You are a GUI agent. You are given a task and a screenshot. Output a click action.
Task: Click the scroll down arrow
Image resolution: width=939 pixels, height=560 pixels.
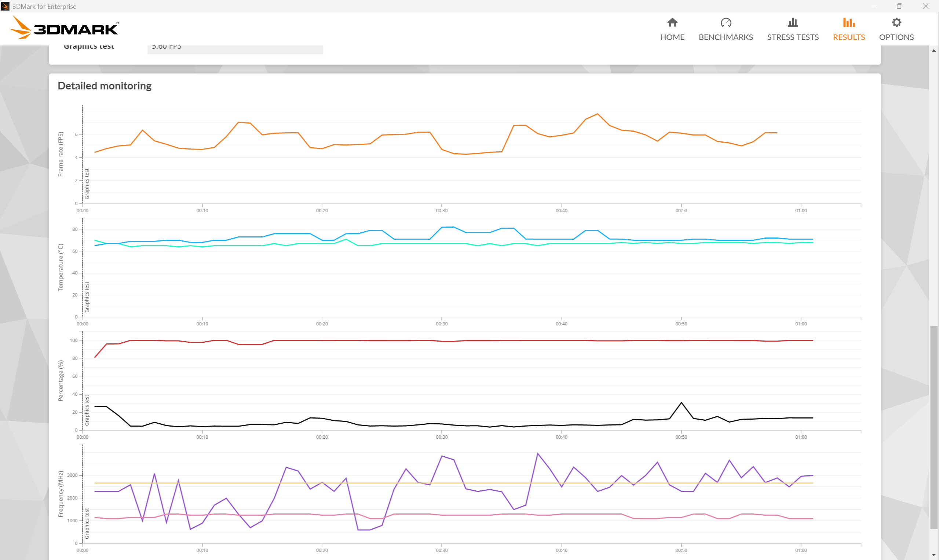tap(934, 556)
